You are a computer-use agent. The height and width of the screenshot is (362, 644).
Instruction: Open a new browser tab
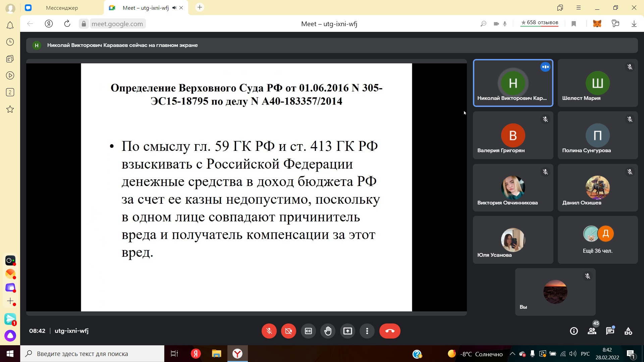pyautogui.click(x=200, y=7)
